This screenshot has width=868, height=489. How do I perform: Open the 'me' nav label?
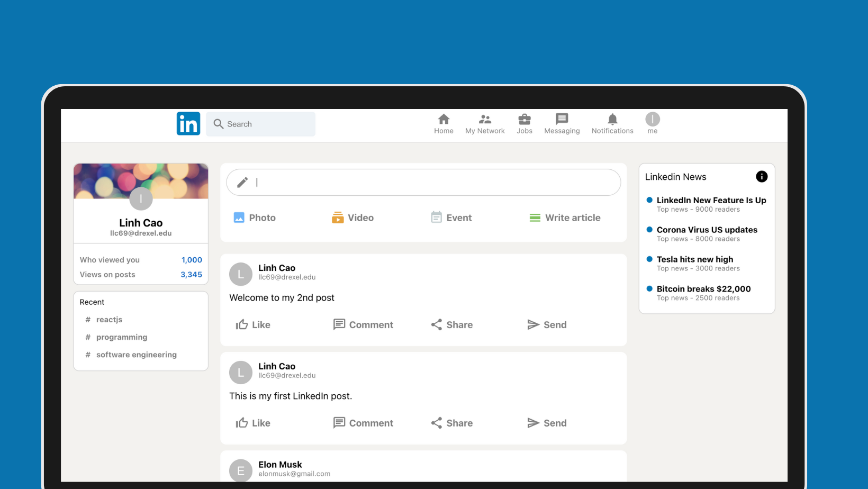pos(653,131)
